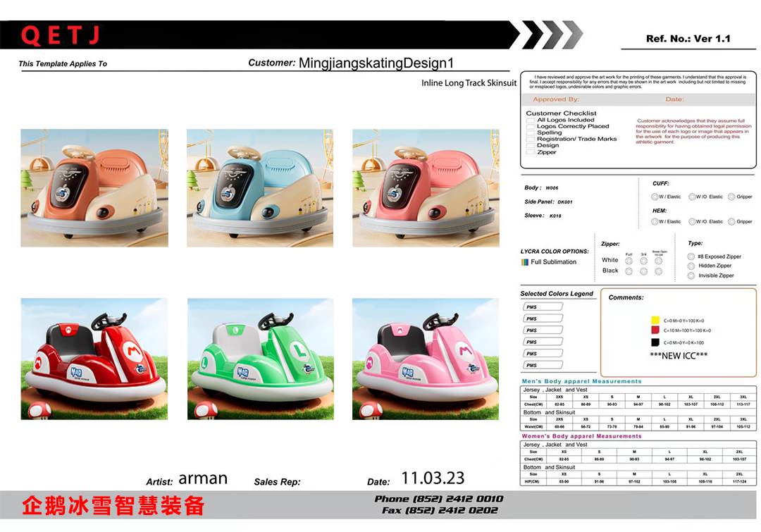Click the red Chinese company name 企鹅冰雪智慧装备
The image size is (761, 532).
[x=113, y=506]
